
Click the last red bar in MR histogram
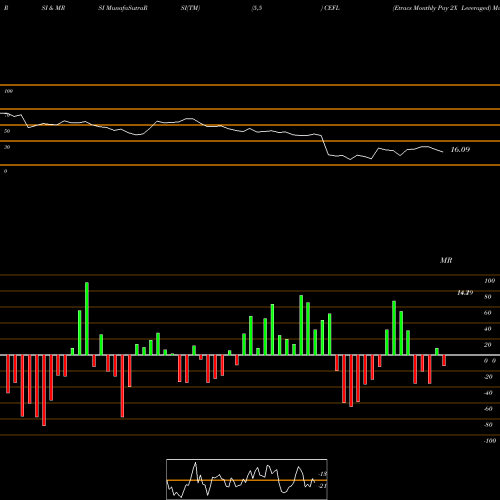coord(444,361)
